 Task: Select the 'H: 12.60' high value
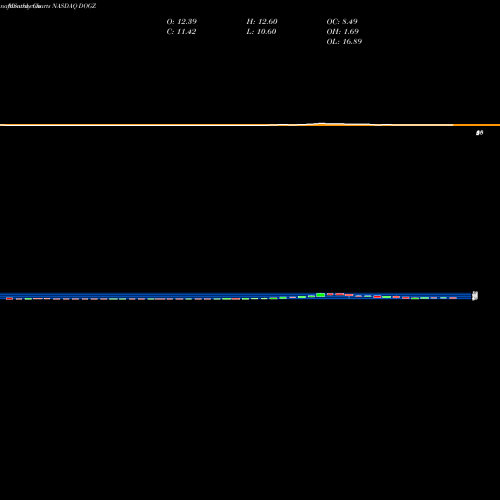[x=262, y=22]
